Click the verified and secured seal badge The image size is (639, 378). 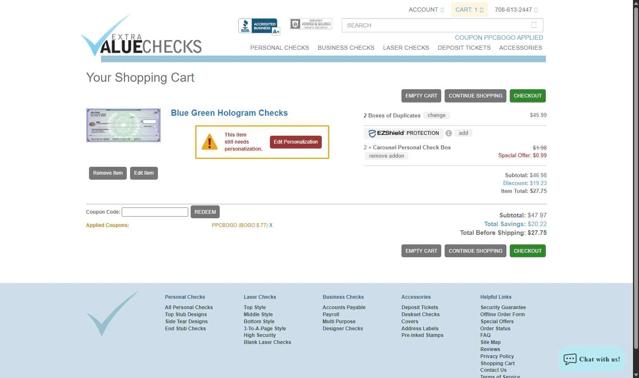point(311,24)
